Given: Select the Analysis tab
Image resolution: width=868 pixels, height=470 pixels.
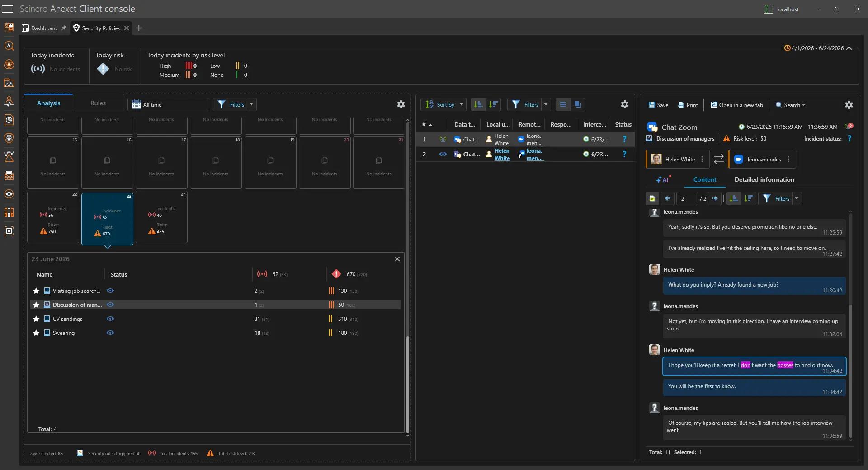Looking at the screenshot, I should coord(48,103).
